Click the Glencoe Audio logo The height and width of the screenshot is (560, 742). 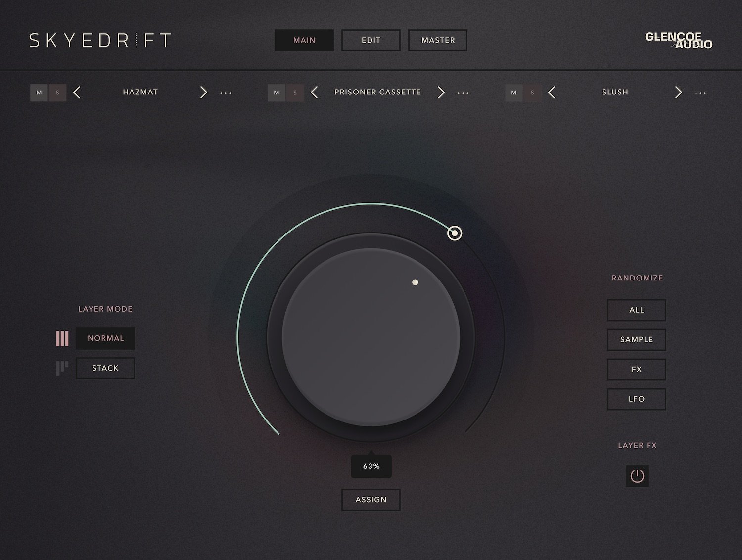click(678, 41)
